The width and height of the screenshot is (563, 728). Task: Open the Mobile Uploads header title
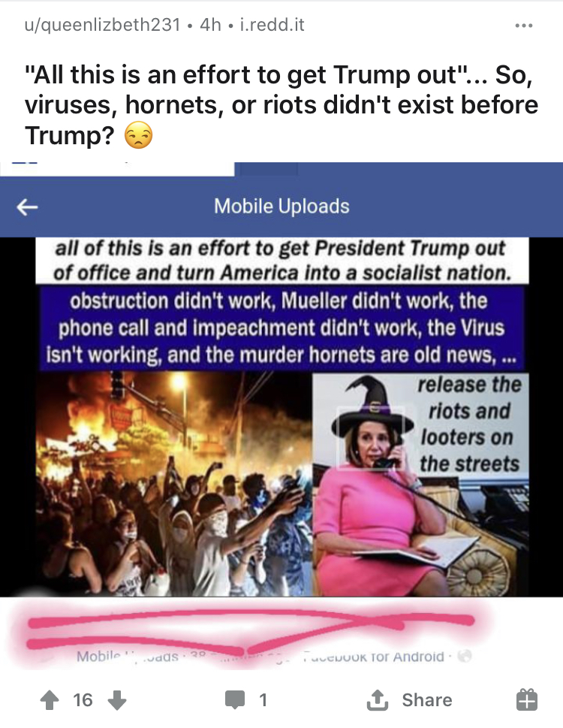(281, 206)
